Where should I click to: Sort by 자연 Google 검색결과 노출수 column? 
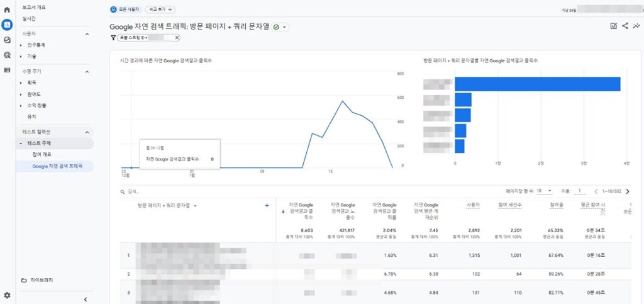point(343,211)
